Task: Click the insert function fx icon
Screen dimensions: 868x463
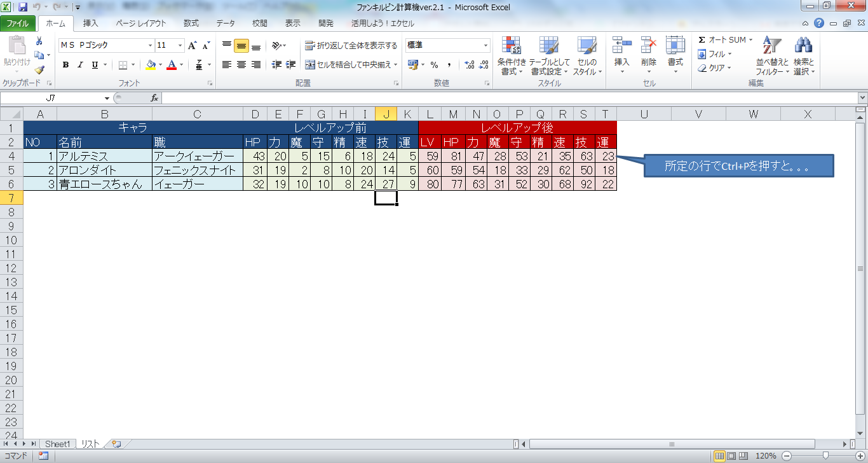Action: [x=154, y=98]
